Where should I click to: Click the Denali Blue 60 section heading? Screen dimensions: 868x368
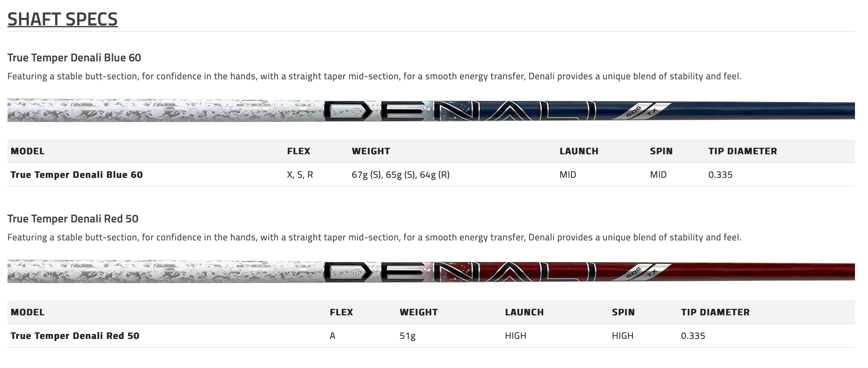tap(74, 58)
